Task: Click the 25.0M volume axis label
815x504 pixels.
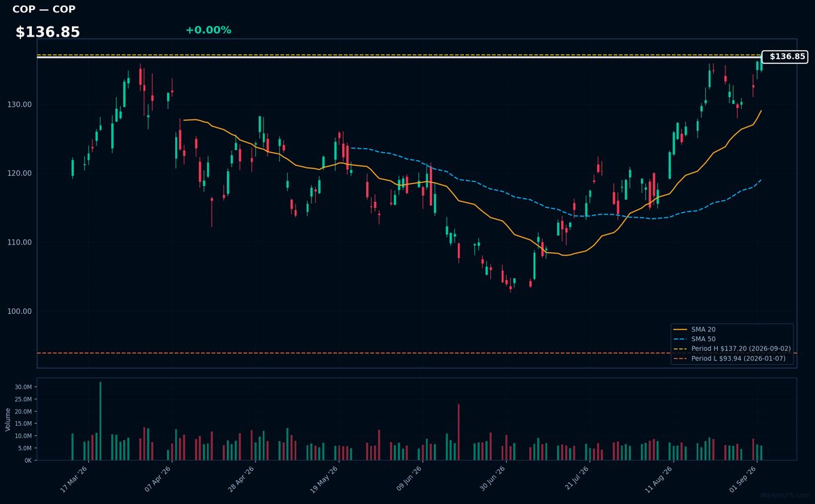Action: (x=24, y=399)
